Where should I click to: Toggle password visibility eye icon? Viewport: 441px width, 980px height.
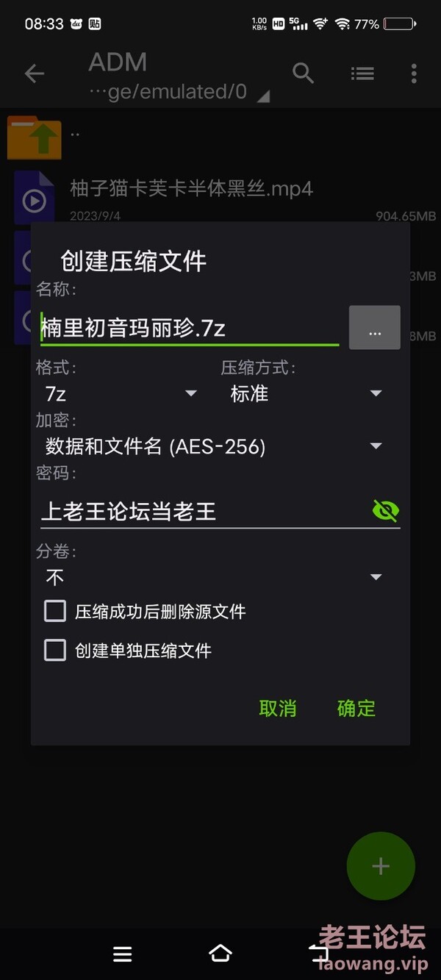[x=385, y=510]
